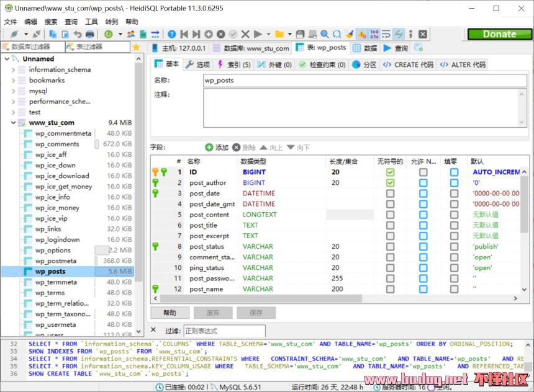
Task: Expand the test database node
Action: coord(13,112)
